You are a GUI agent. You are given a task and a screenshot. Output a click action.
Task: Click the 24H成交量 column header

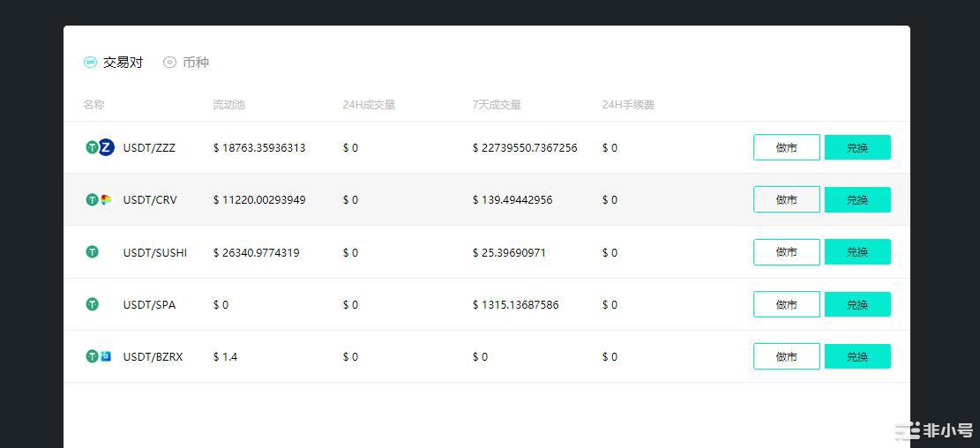(x=369, y=104)
